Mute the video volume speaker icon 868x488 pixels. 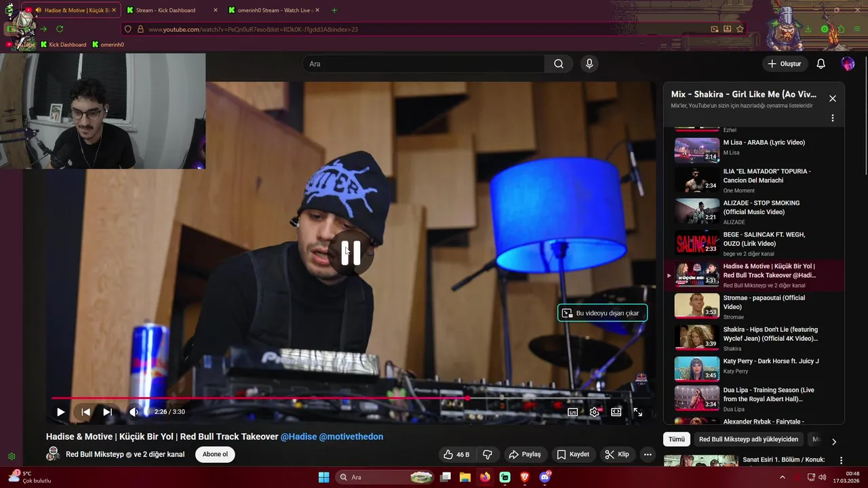(x=134, y=412)
